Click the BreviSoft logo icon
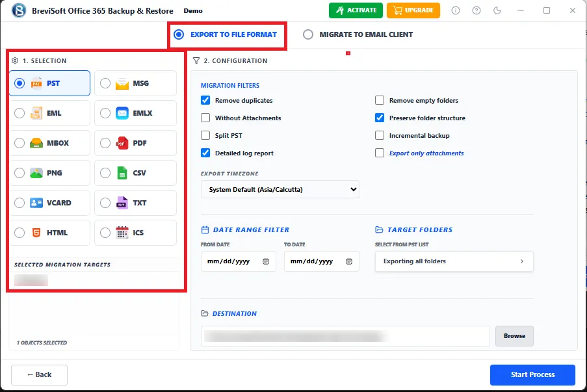Viewport: 587px width, 392px height. 19,10
